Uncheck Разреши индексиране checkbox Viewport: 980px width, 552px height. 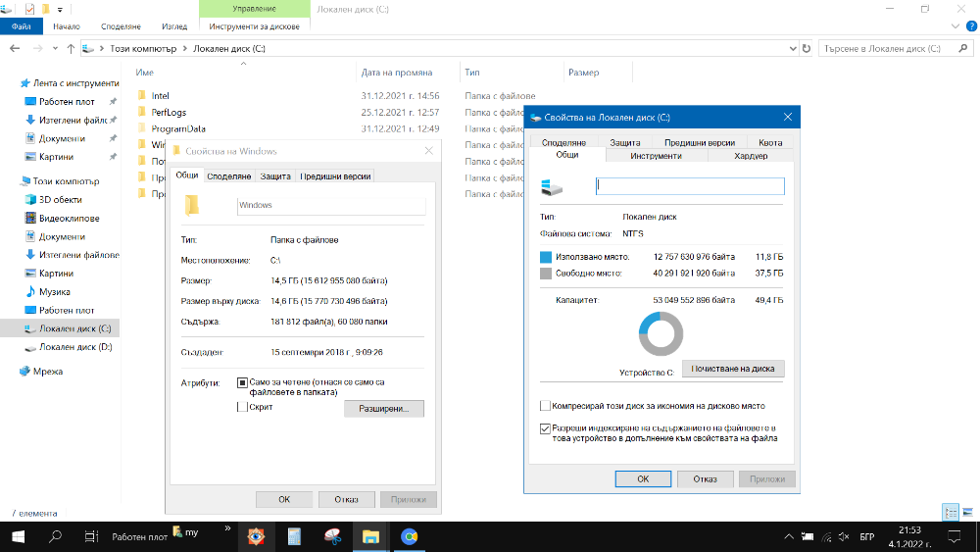pyautogui.click(x=545, y=428)
